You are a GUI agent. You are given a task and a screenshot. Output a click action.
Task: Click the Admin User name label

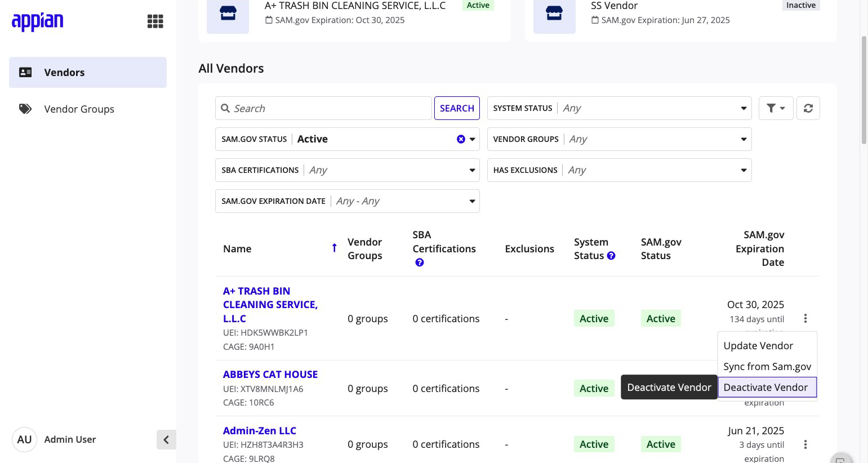coord(70,439)
